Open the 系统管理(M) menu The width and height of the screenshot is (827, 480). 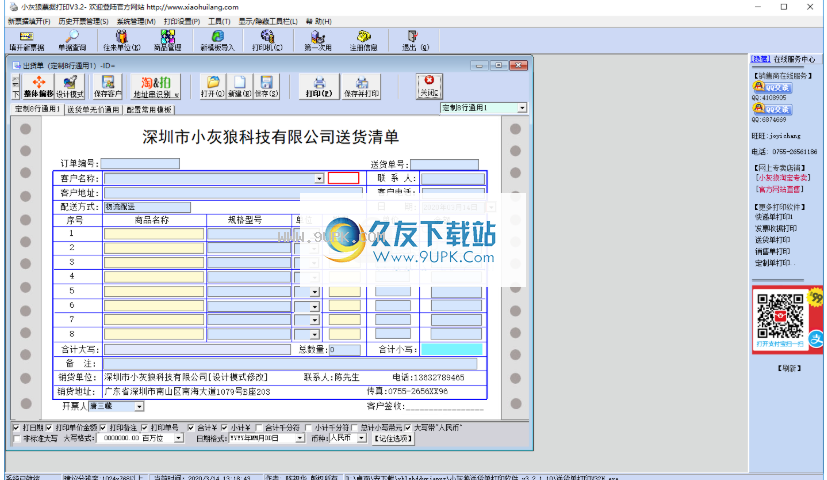pyautogui.click(x=136, y=21)
